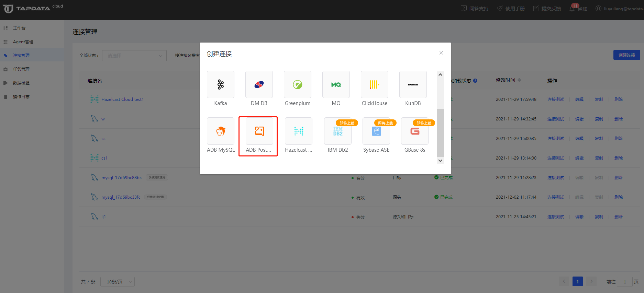Delete the mysql_17d69bc88bc connection
Screen dimensions: 644x293
pyautogui.click(x=619, y=177)
